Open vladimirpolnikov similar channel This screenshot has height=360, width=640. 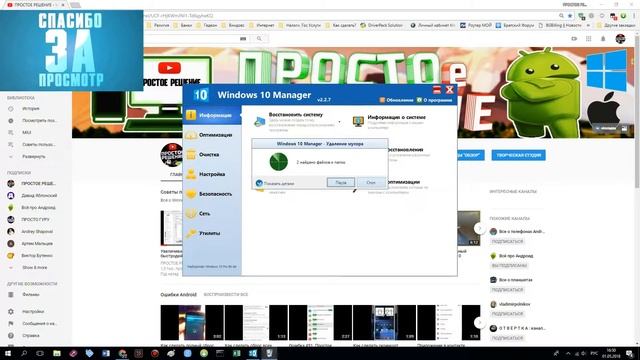[x=514, y=304]
